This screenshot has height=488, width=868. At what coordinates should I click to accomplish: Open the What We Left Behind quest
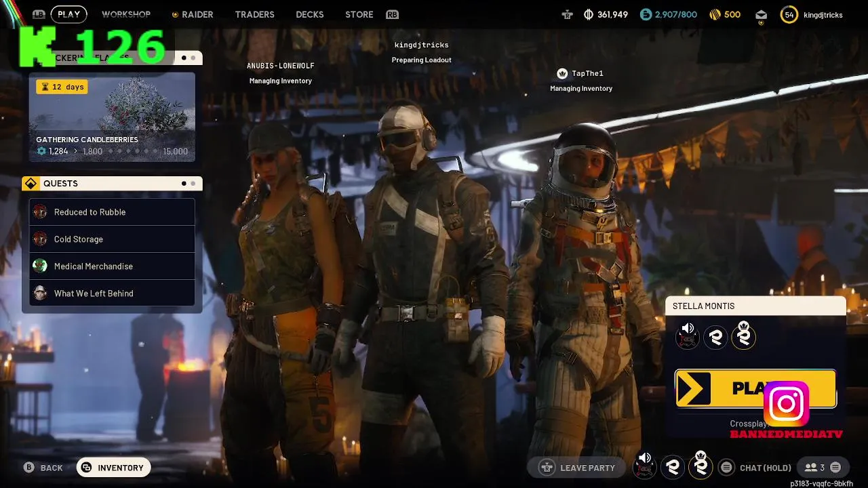click(112, 293)
